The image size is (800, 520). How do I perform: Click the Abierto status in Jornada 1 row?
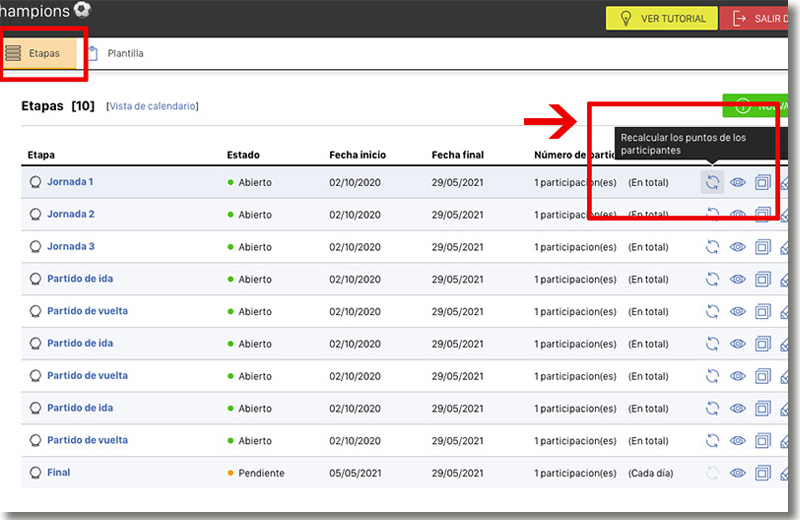click(249, 182)
